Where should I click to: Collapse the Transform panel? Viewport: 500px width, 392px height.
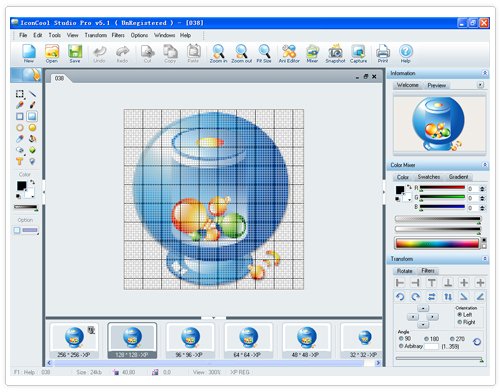[485, 259]
